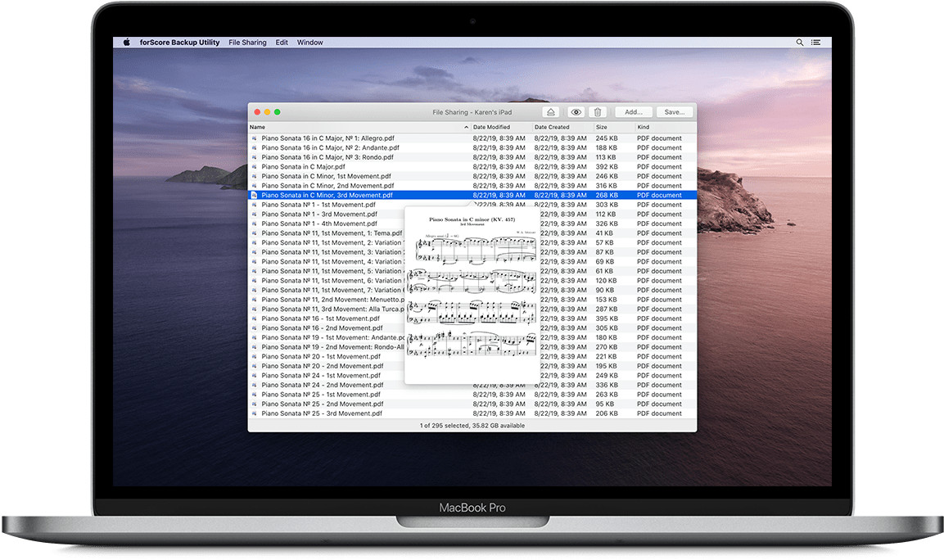Click the PDF icon beside Piano Sonata in C Major.pdf

pyautogui.click(x=254, y=167)
